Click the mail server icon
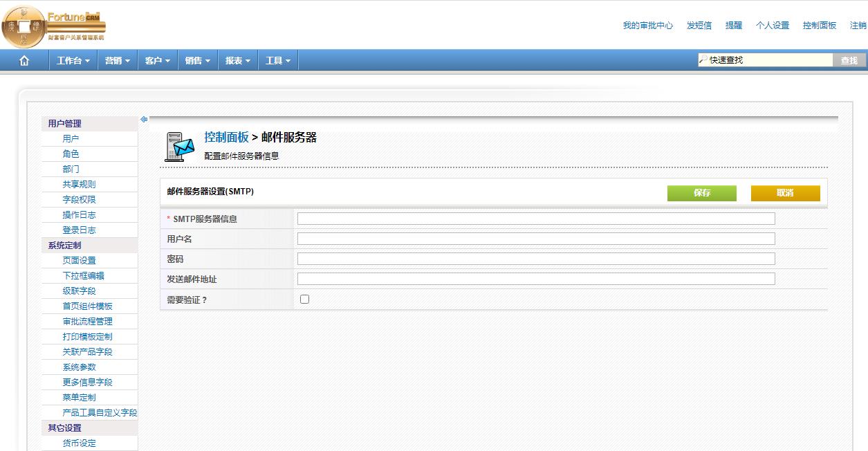Screen dimensions: 868x451 tap(179, 147)
